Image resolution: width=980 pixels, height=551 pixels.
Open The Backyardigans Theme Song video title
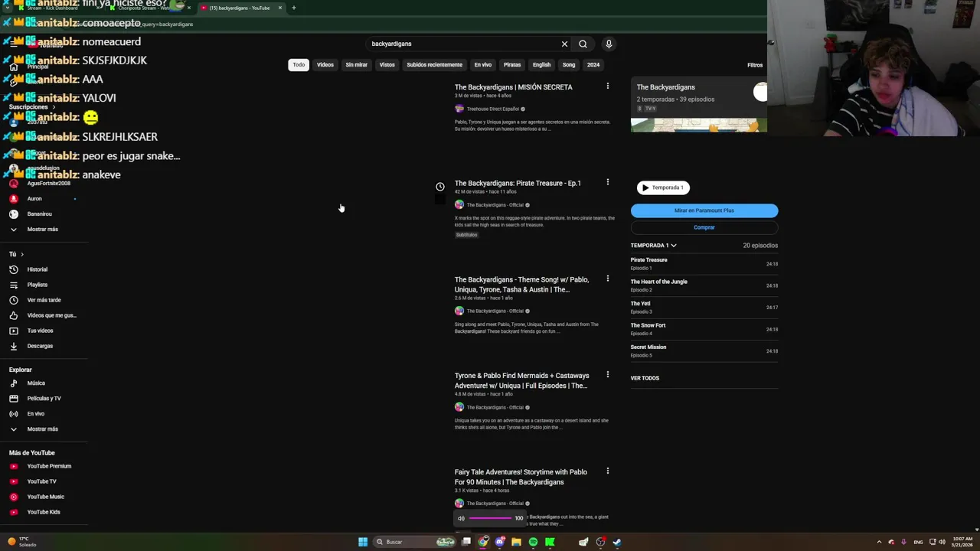click(x=522, y=285)
